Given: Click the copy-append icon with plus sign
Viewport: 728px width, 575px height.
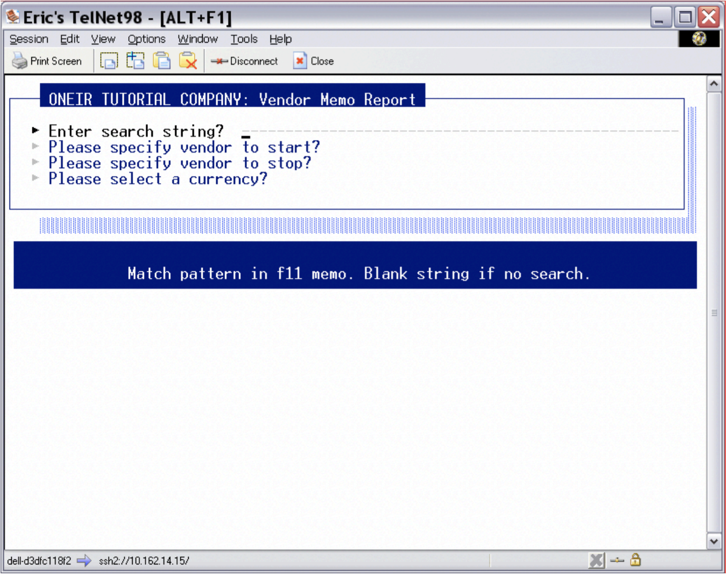Looking at the screenshot, I should [x=135, y=61].
